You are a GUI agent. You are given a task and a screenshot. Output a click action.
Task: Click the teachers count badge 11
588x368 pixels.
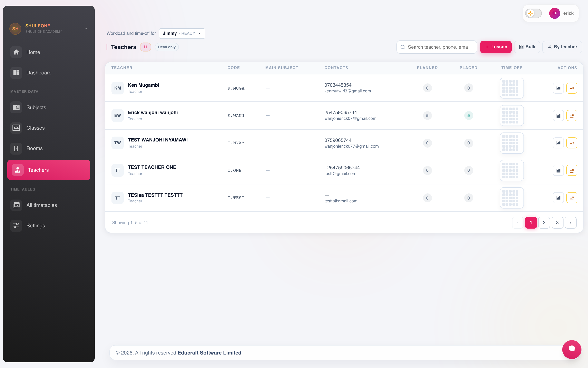pos(145,47)
